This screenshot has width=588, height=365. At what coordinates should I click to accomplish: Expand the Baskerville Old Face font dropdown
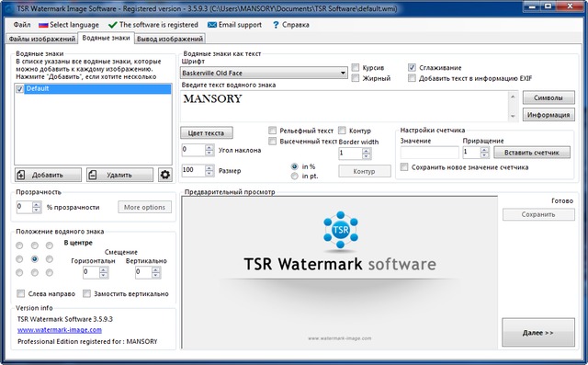coord(343,73)
